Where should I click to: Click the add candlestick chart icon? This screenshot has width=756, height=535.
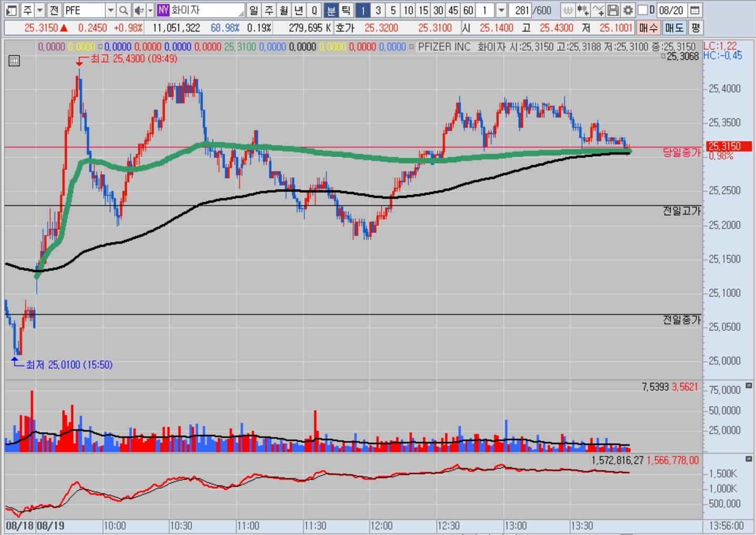(583, 10)
